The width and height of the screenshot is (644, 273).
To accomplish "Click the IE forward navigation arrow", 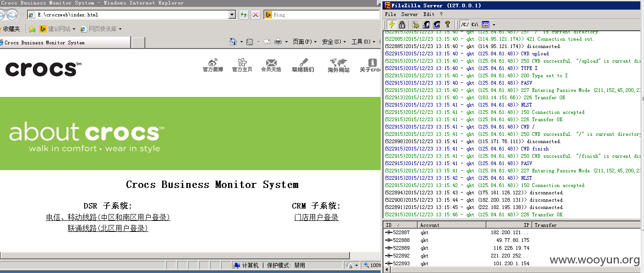I will pos(12,15).
